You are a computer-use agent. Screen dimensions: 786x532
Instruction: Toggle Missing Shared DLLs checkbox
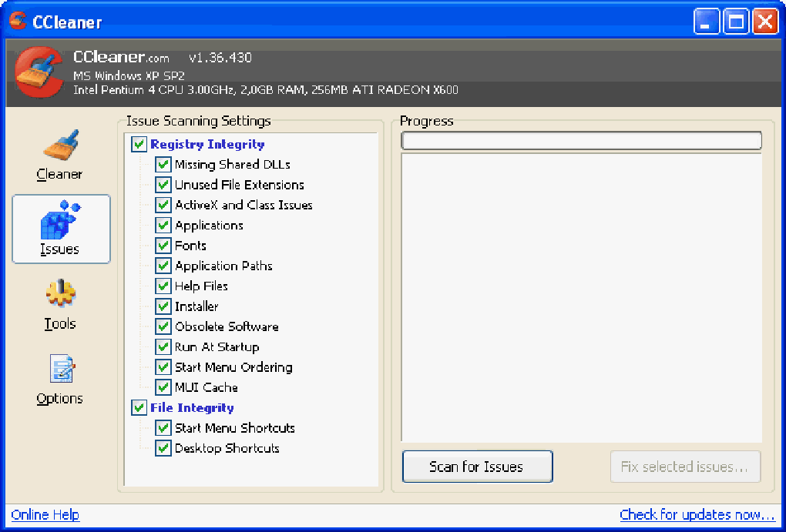(163, 164)
